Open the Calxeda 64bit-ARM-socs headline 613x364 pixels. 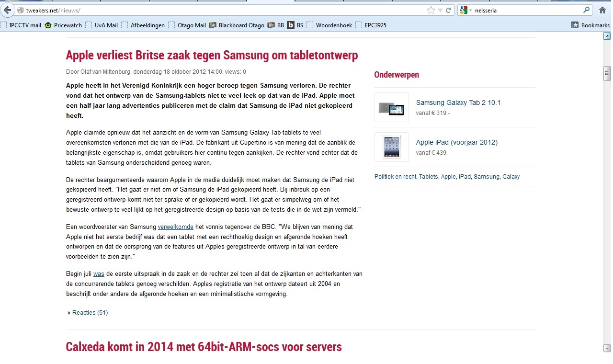pyautogui.click(x=204, y=347)
